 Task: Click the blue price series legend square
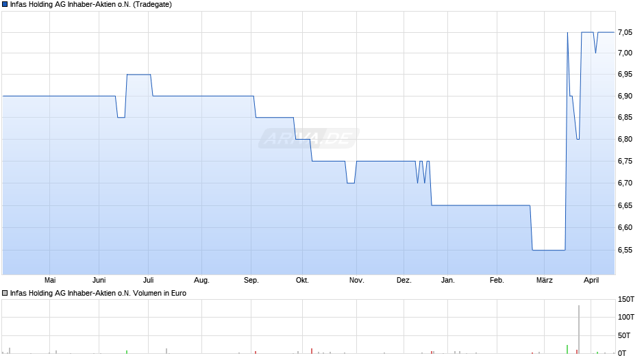tap(5, 5)
